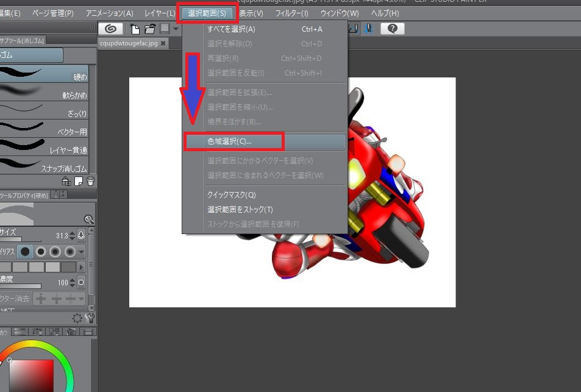Expand the anti-aliasing dropdown arrow

(81, 252)
